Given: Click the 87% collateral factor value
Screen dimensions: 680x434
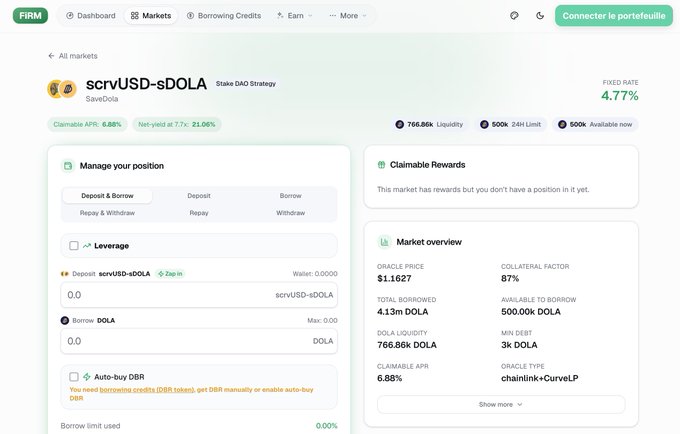Looking at the screenshot, I should (x=510, y=278).
